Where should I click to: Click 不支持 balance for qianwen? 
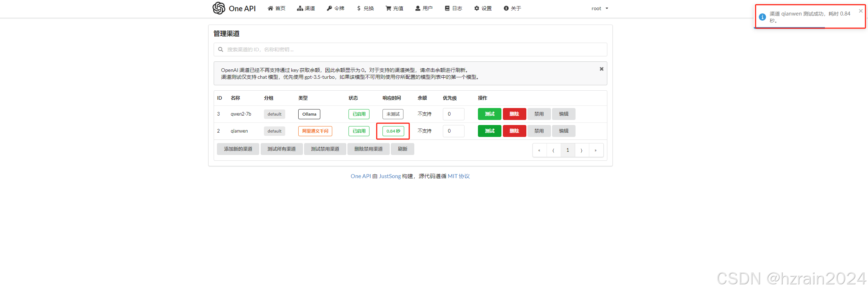424,131
